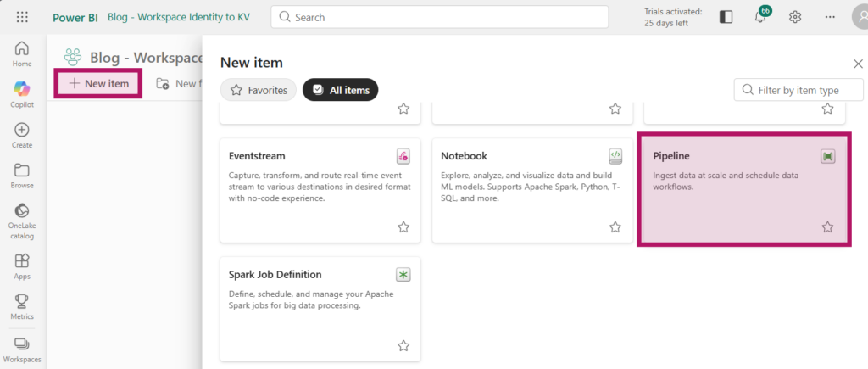Open the Workspaces flyout in sidebar
The image size is (868, 369).
pos(22,349)
